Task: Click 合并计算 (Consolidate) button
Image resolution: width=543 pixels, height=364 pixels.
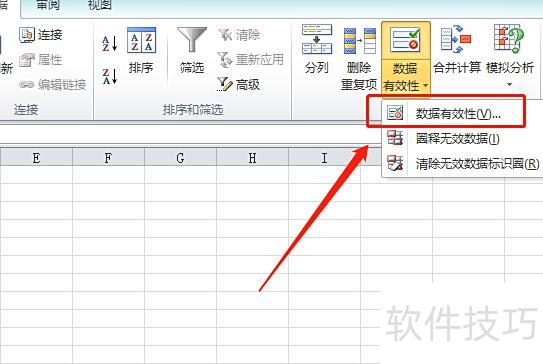Action: [457, 49]
